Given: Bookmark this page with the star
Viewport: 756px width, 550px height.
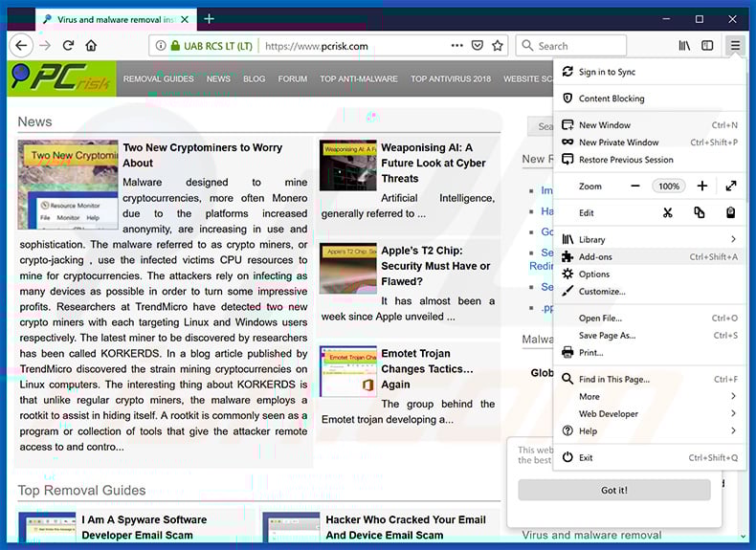Looking at the screenshot, I should [498, 46].
